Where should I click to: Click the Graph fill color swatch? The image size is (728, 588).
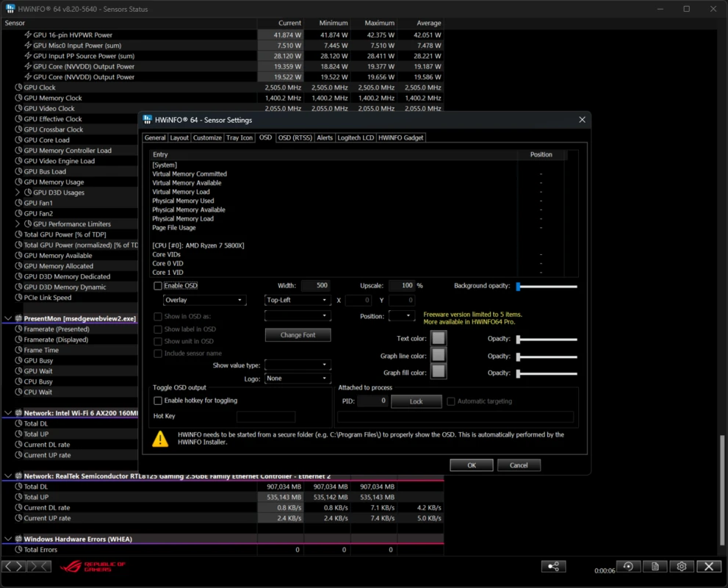439,372
